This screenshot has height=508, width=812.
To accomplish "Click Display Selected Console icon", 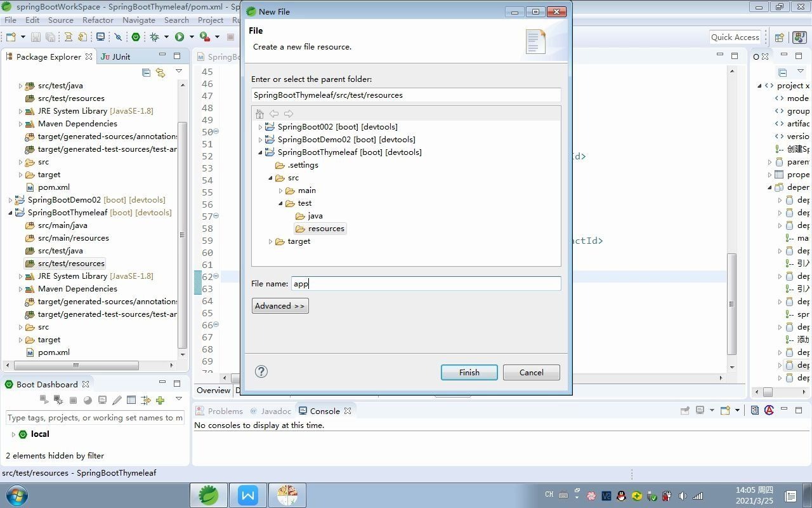I will (x=700, y=410).
